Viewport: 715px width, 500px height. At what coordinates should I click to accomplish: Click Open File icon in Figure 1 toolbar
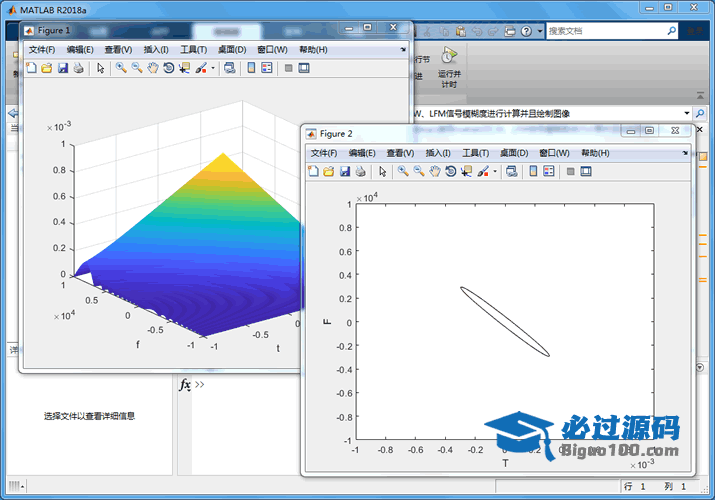(47, 68)
